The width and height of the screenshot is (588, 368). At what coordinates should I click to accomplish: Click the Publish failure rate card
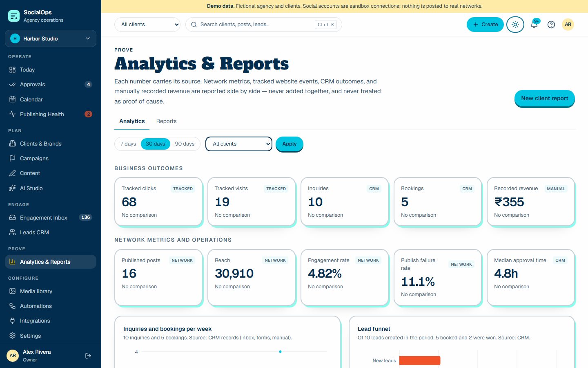point(438,277)
